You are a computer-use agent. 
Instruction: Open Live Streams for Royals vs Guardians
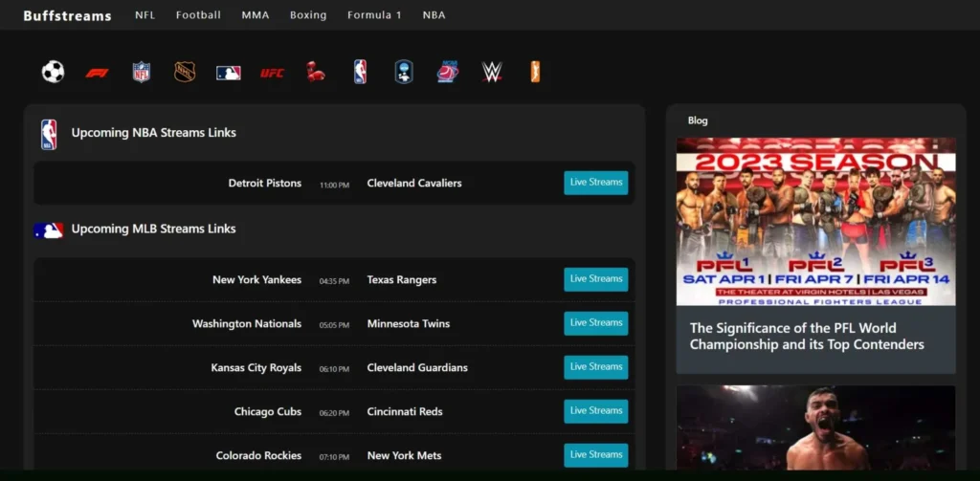click(596, 367)
